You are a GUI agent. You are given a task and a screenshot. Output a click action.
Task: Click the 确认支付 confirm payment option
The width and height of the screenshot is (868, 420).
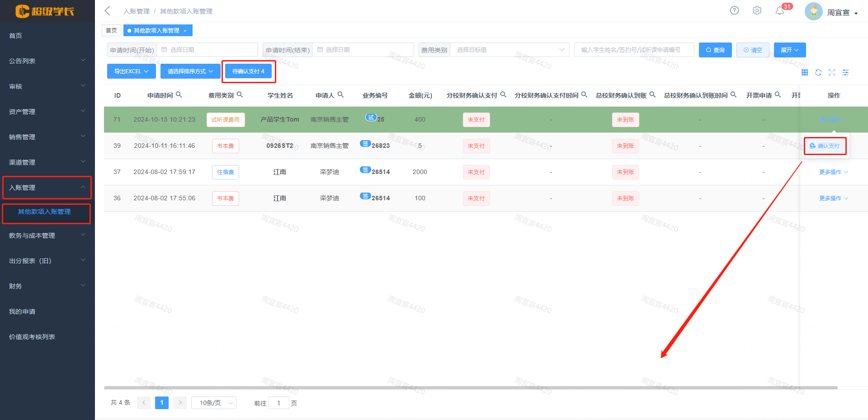coord(825,146)
